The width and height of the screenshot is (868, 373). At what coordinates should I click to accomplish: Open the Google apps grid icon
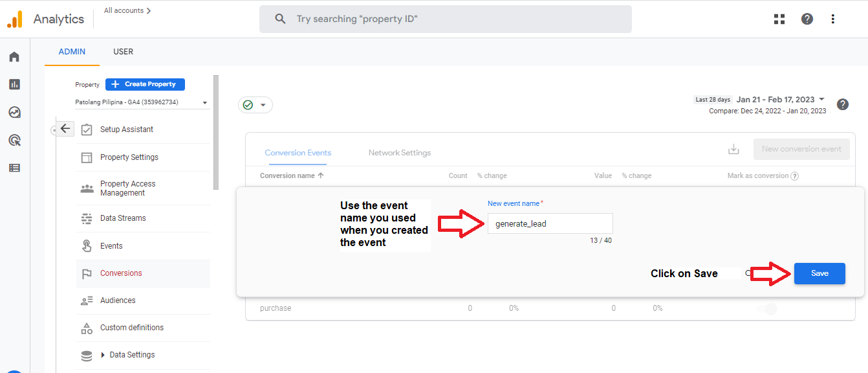[779, 19]
